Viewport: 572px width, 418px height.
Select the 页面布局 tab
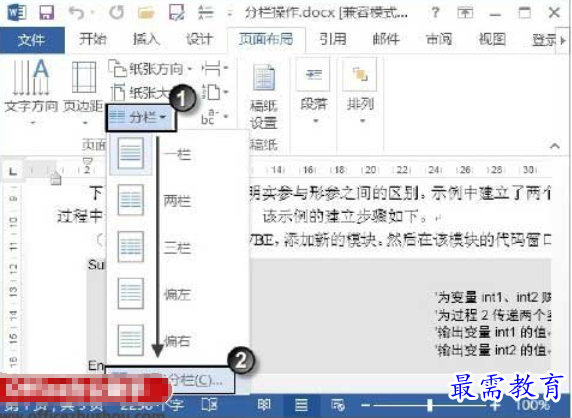tap(266, 39)
